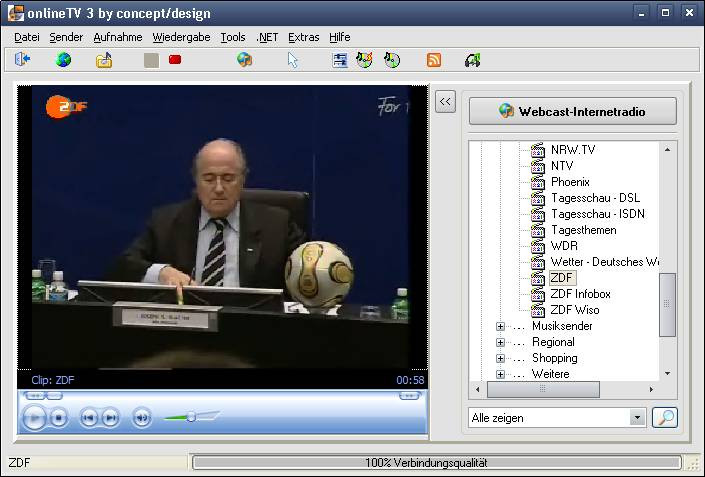Click the volume slider handle
This screenshot has height=477, width=705.
tap(191, 417)
